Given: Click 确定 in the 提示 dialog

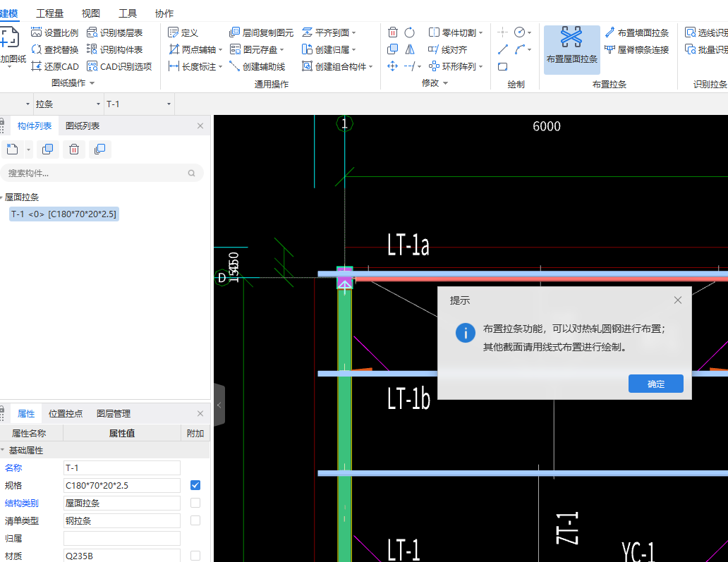Looking at the screenshot, I should (655, 384).
